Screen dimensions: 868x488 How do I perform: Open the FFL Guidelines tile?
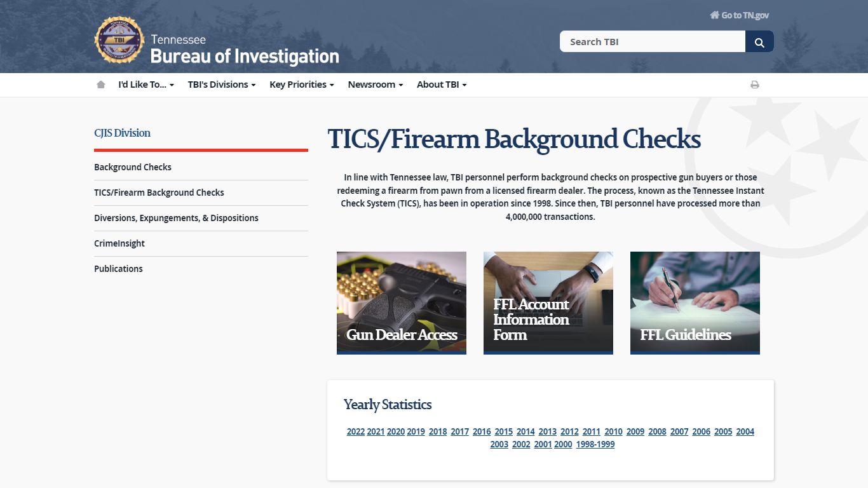coord(695,303)
